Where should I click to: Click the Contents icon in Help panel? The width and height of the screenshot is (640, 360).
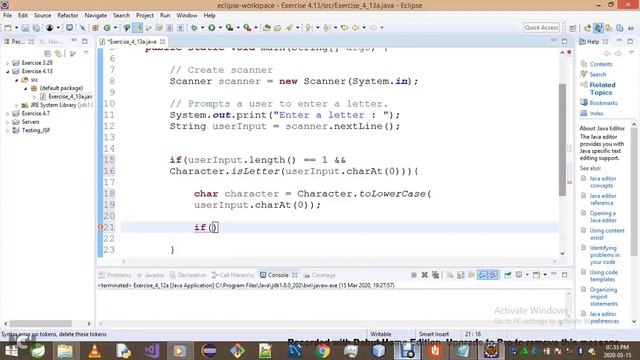[x=584, y=64]
